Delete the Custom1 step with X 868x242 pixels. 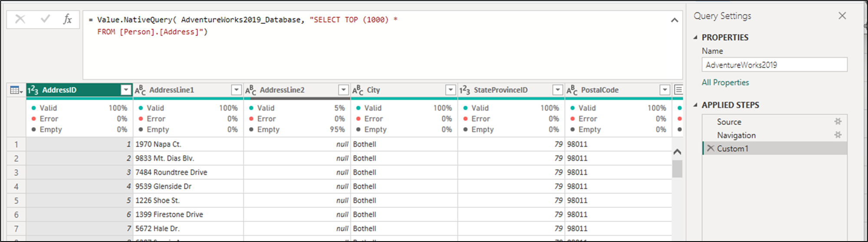[710, 148]
